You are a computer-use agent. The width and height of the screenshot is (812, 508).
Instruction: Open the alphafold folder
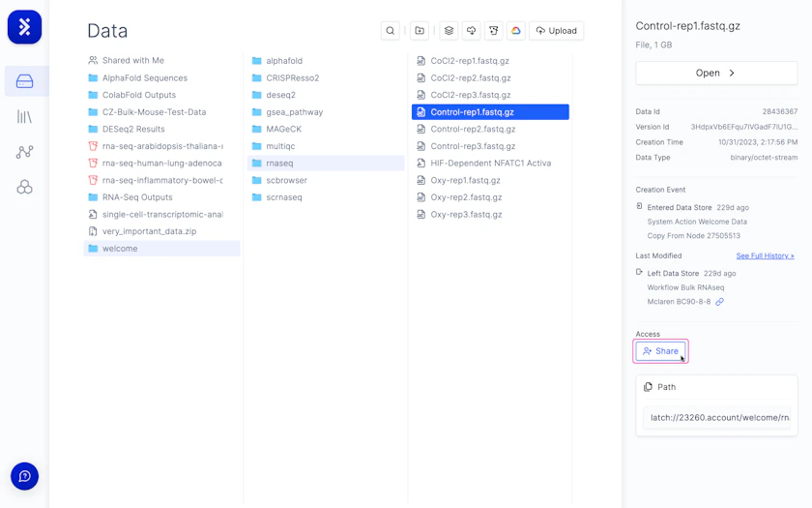click(326, 61)
